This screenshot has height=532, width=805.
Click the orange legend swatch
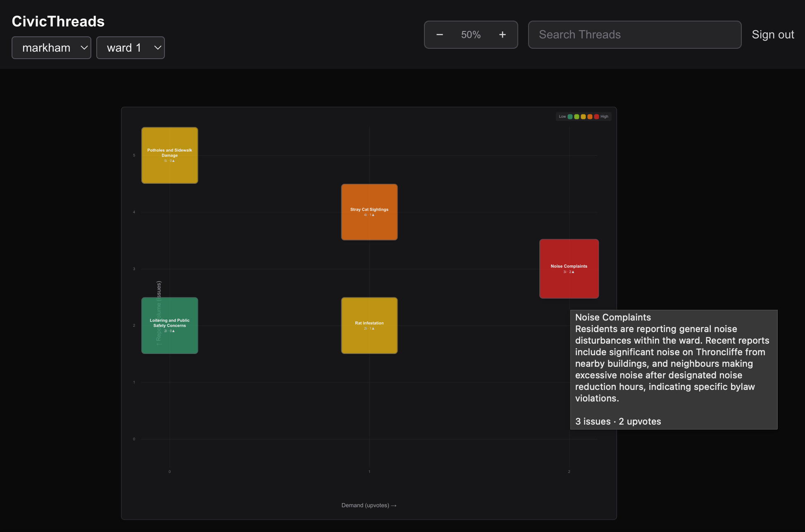pos(590,116)
